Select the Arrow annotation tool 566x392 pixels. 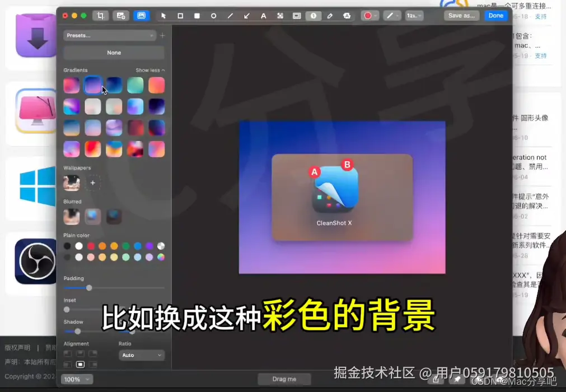tap(247, 16)
